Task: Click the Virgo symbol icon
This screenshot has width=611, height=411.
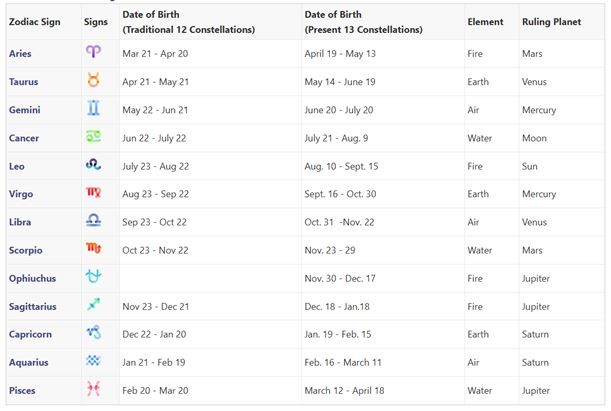Action: (x=93, y=193)
